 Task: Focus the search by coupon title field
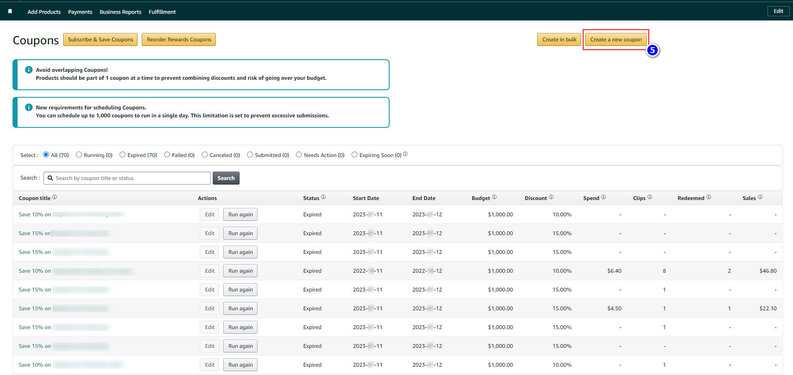click(x=127, y=178)
